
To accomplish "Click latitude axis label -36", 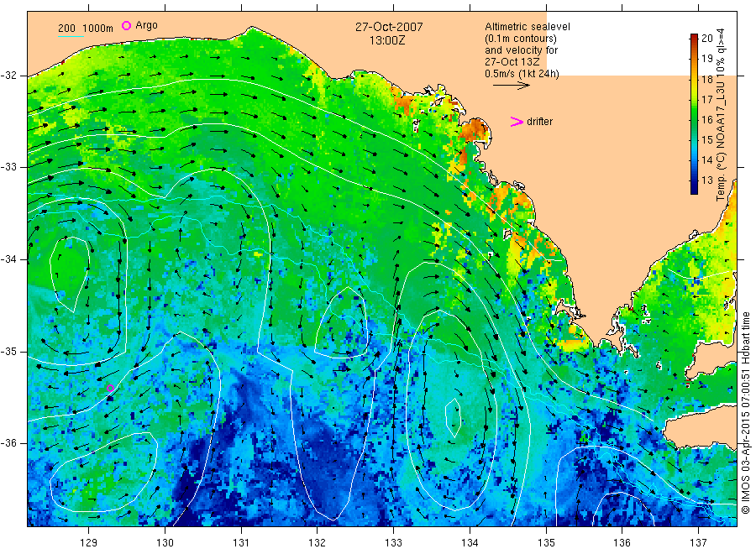I will (x=8, y=442).
